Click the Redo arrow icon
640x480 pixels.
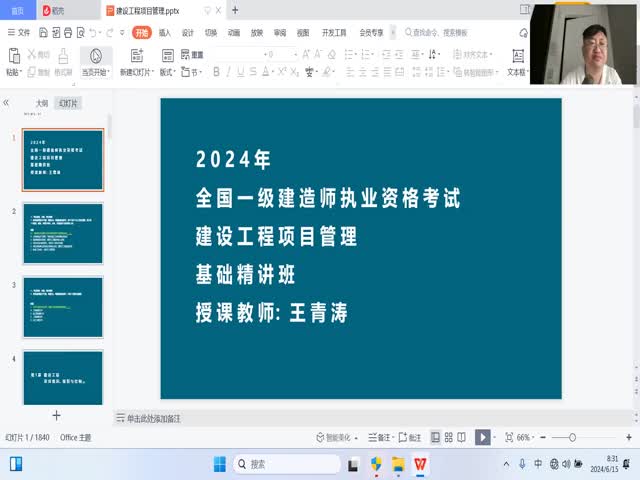[109, 33]
